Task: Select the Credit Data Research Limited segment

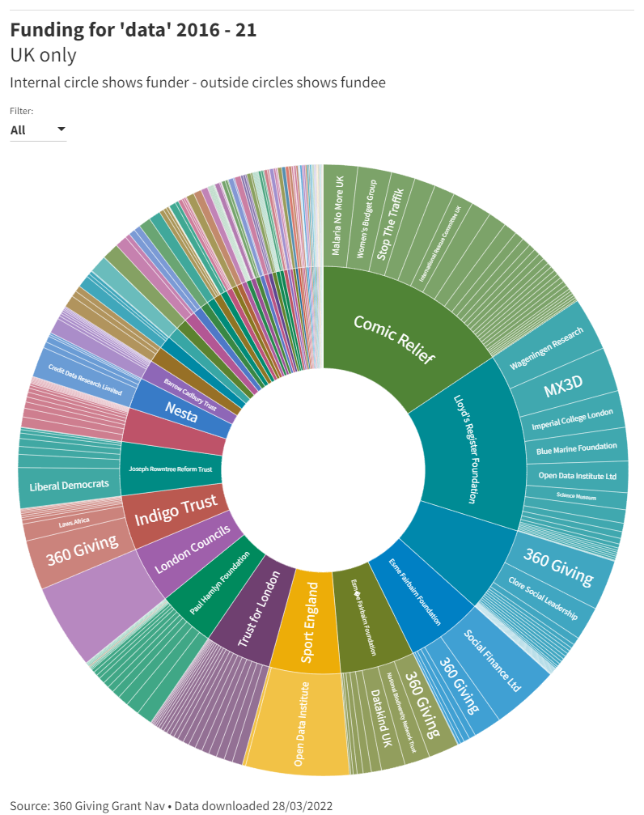Action: (86, 380)
